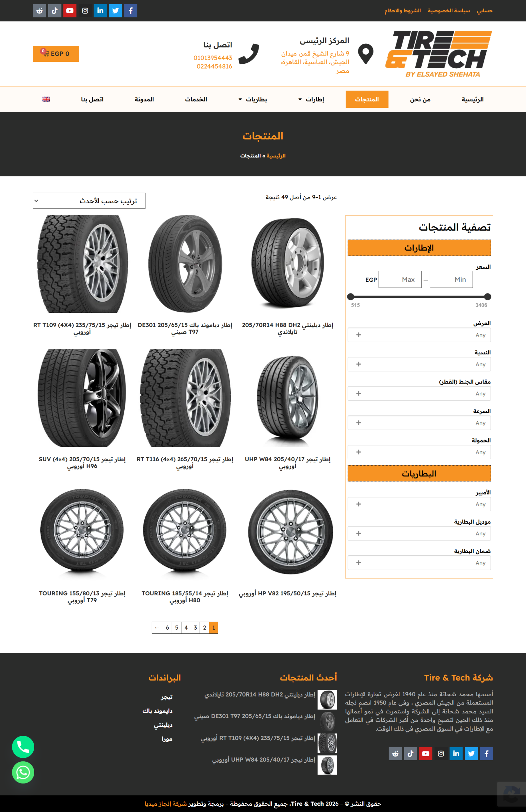Go to the من نحن menu item
The height and width of the screenshot is (812, 526).
click(420, 99)
